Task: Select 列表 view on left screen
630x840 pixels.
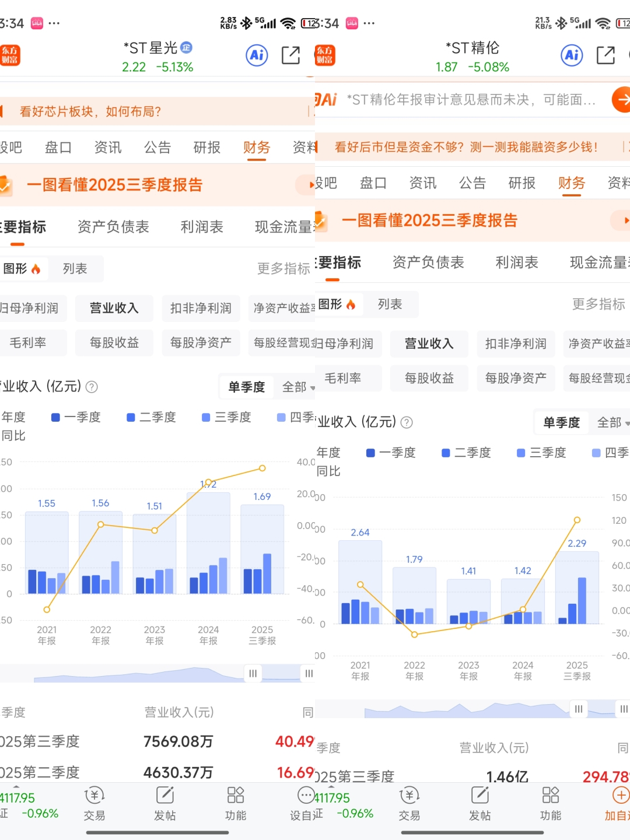Action: [x=75, y=269]
